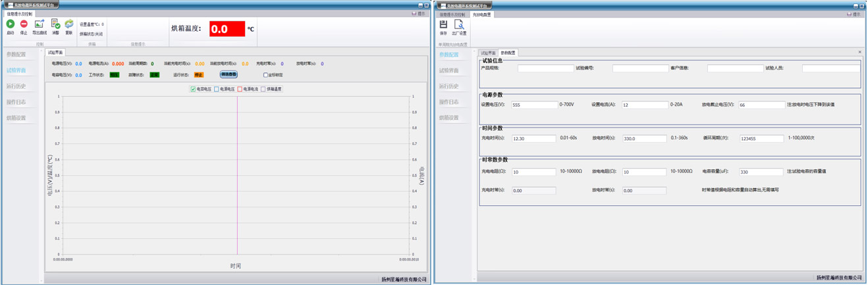Select the 参数配置 document tab
Viewport: 868px width, 285px height.
tap(508, 53)
